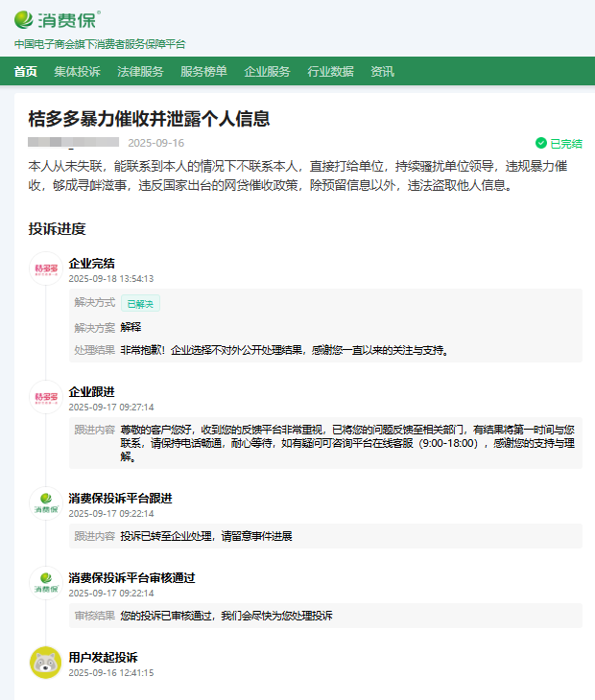Click the 企业跟进 step title

click(x=91, y=392)
